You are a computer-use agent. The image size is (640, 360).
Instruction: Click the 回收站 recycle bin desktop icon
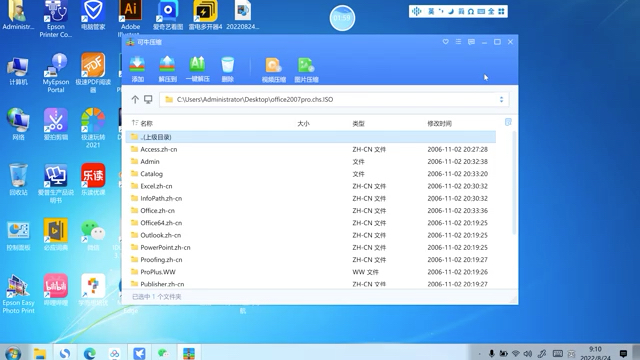click(18, 180)
